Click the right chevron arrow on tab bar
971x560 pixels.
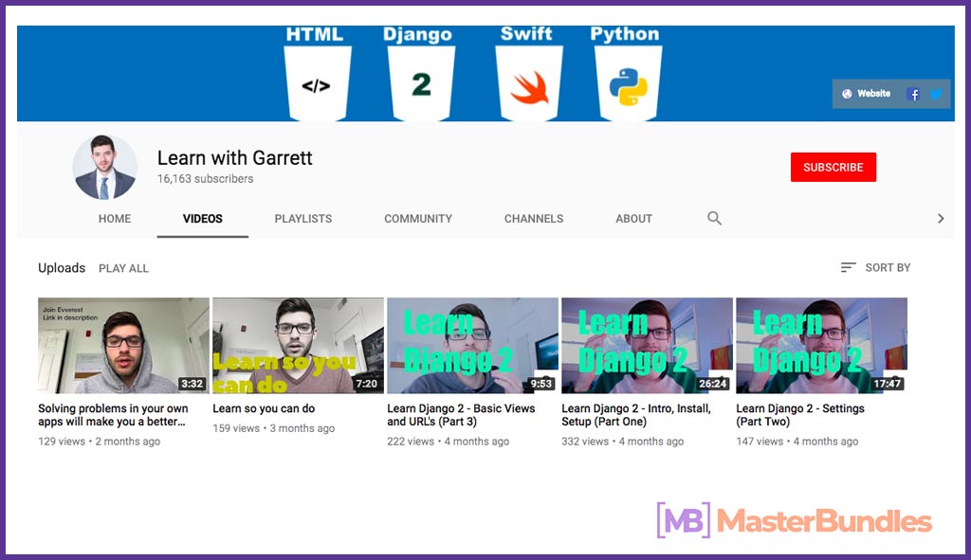(x=941, y=219)
